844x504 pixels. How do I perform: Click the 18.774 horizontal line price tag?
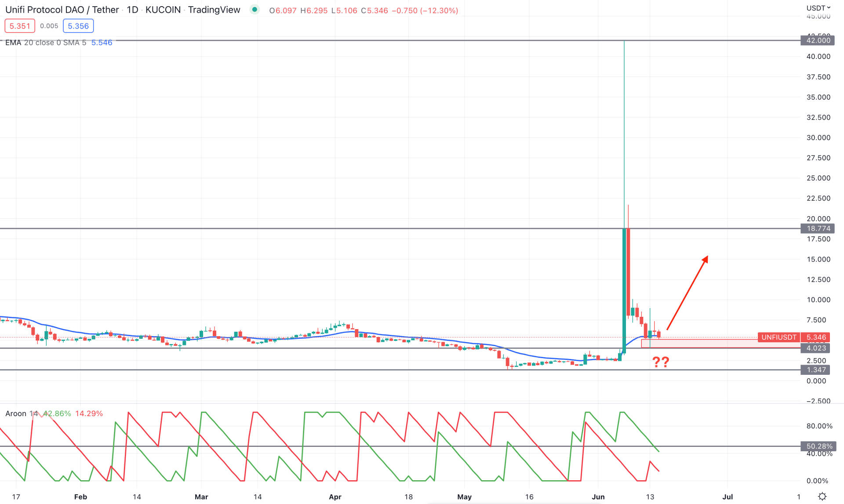(x=818, y=228)
